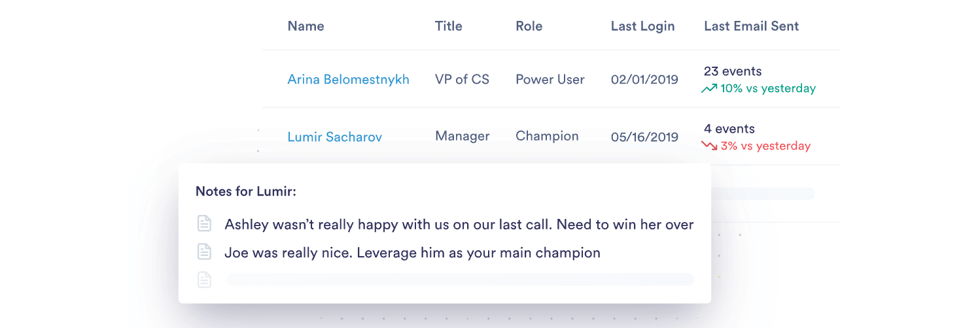
Task: Open Lumir Sacharov's profile link
Action: point(335,137)
